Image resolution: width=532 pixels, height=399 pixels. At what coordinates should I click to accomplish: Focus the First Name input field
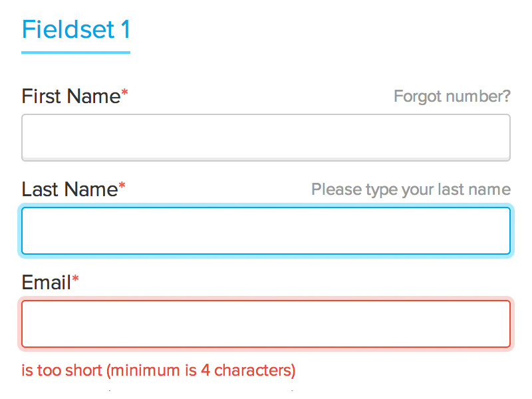266,138
